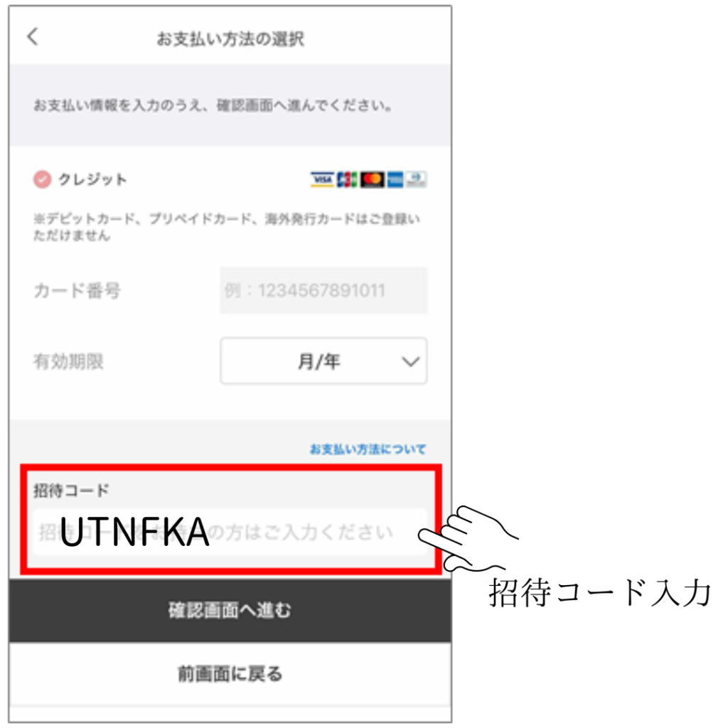Click the Mastercard logo
This screenshot has width=728, height=728.
373,179
